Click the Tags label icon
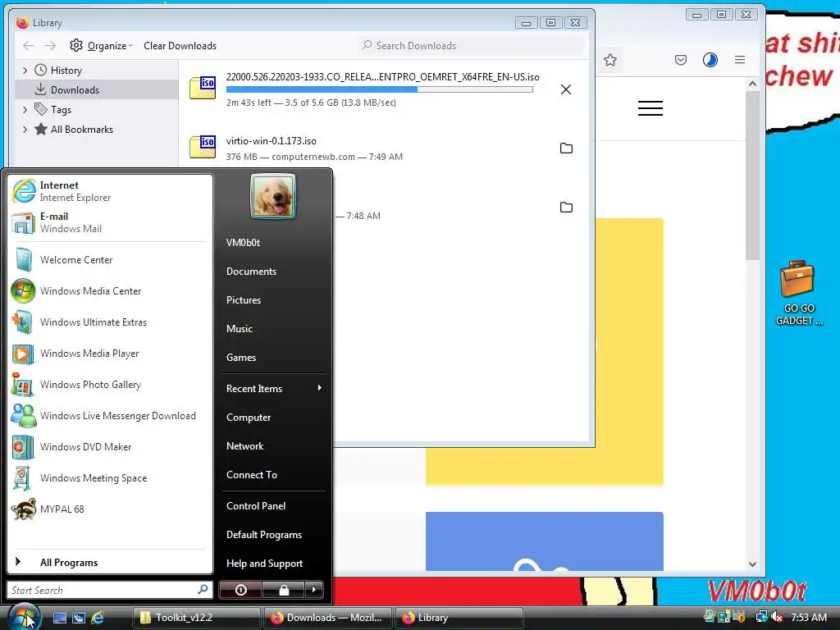The image size is (840, 630). [x=41, y=109]
